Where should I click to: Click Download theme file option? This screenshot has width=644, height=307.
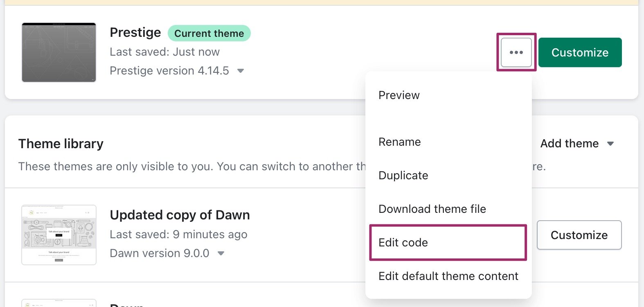click(432, 209)
